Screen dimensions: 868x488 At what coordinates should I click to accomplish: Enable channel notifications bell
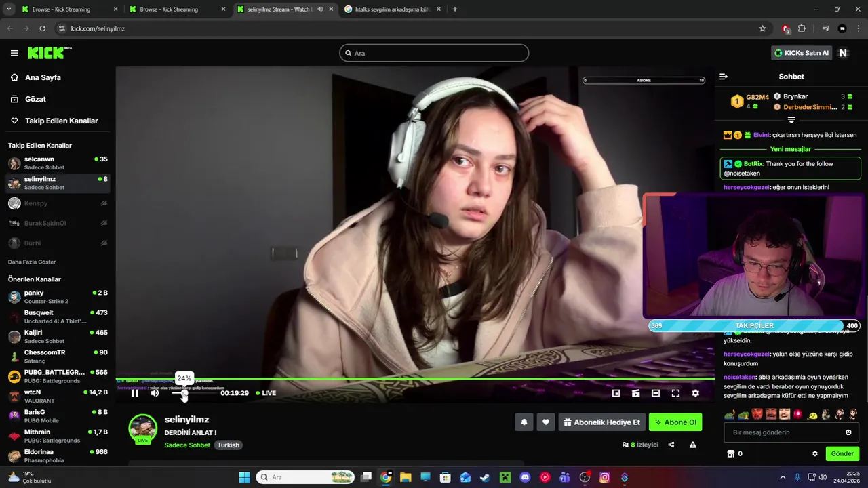point(524,422)
